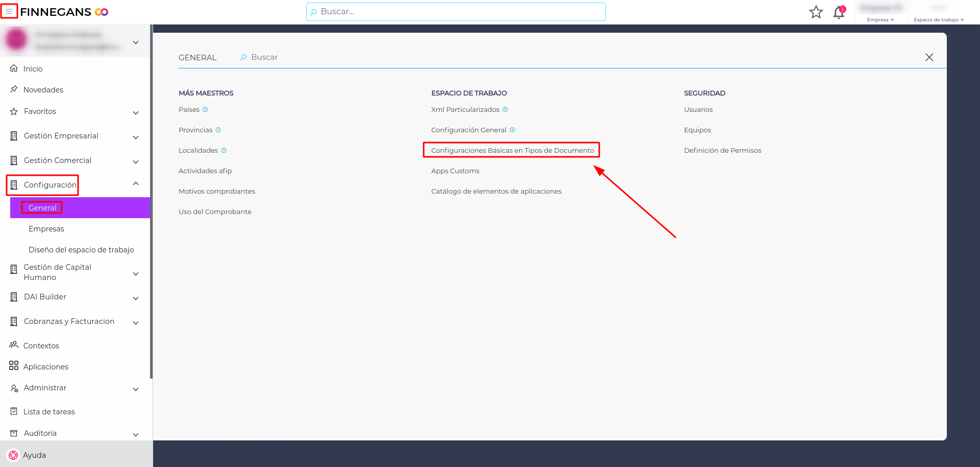Open Localidades master
980x467 pixels.
coord(198,150)
